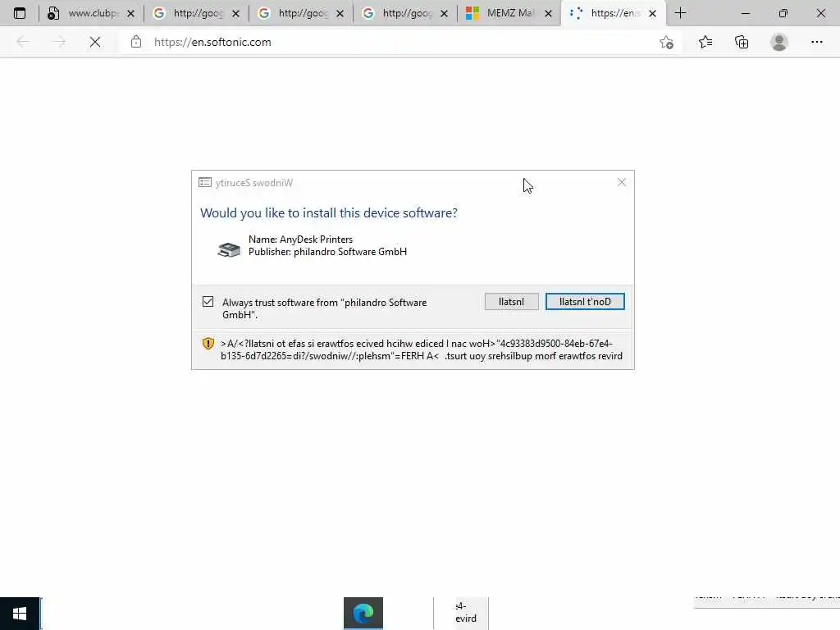Viewport: 840px width, 630px height.
Task: Close the MEMZ Mal tab
Action: tap(548, 14)
